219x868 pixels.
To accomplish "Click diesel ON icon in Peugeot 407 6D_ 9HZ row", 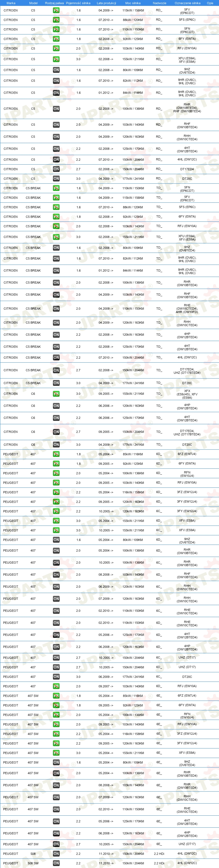I will [x=56, y=540].
